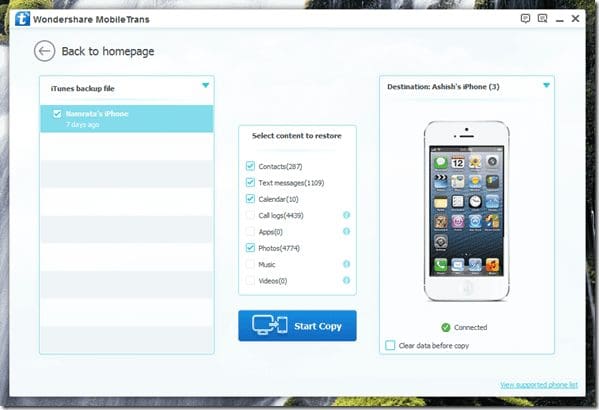Check the Videos(0) checkbox

[x=250, y=280]
